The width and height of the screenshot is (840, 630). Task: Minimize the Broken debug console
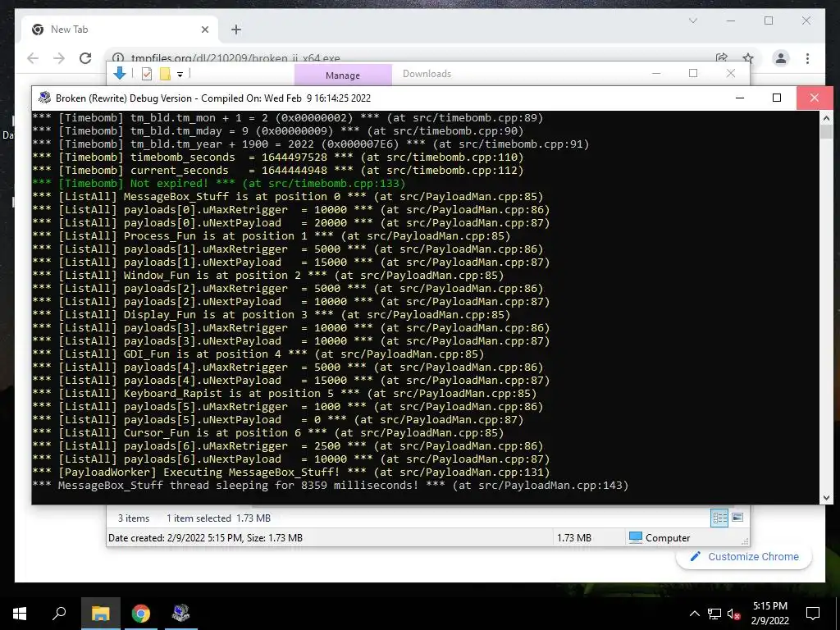740,98
